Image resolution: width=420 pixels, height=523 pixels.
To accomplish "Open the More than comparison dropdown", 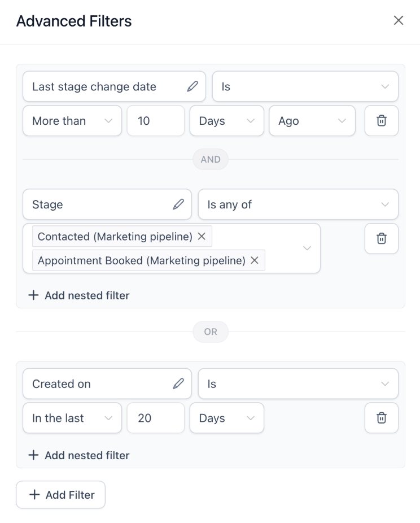I will tap(72, 121).
